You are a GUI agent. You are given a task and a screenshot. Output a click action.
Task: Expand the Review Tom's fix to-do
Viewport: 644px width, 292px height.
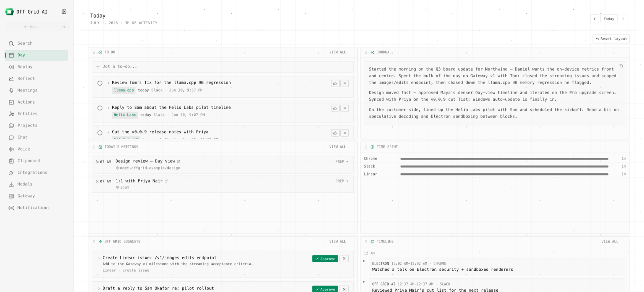(x=108, y=83)
